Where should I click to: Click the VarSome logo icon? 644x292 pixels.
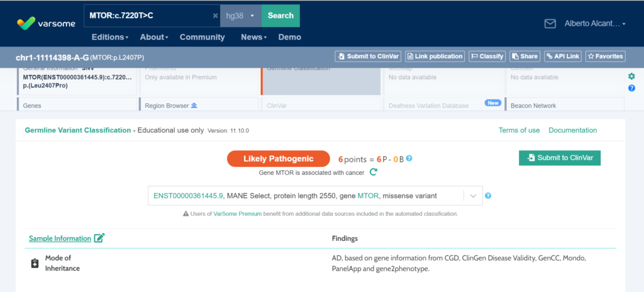point(26,24)
